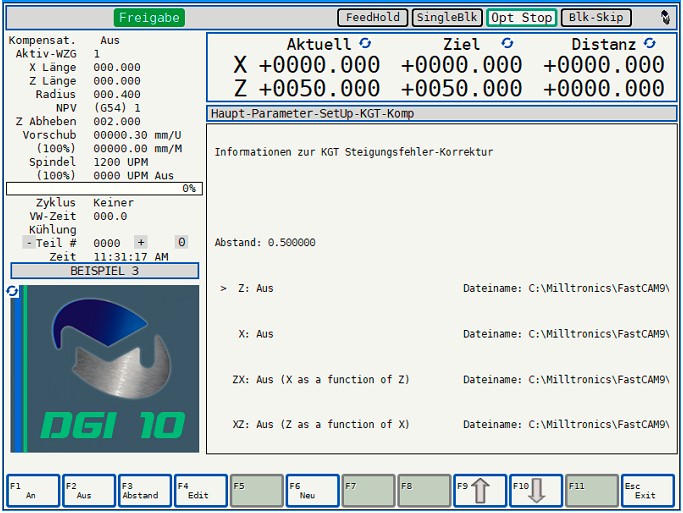Increase part count with plus button
Viewport: 683px width, 513px height.
[141, 242]
